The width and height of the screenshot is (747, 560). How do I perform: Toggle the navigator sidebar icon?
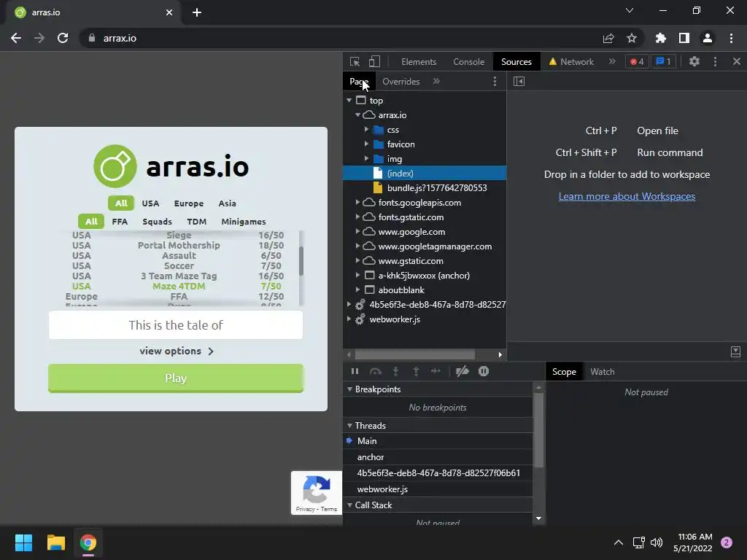coord(519,82)
